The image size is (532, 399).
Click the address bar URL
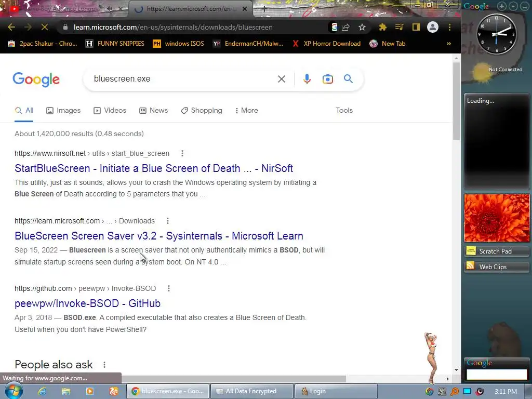coord(173,27)
